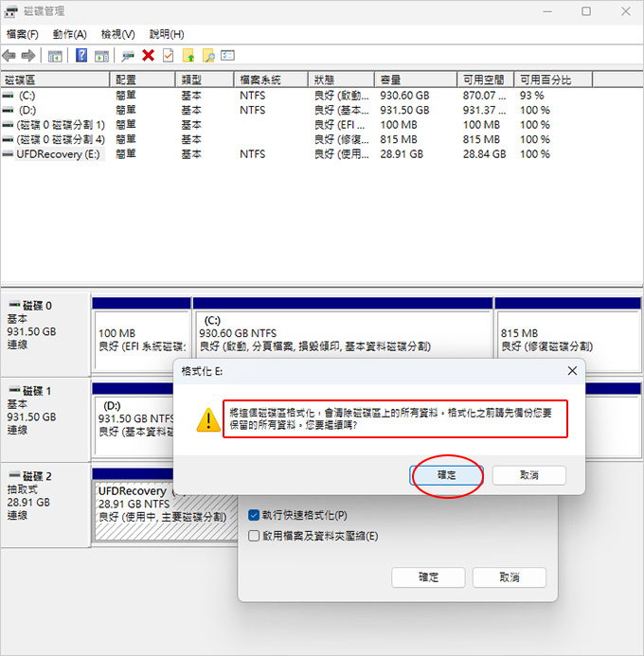Click the 28.84 GB free space cell
Image resolution: width=644 pixels, height=656 pixels.
tap(484, 154)
